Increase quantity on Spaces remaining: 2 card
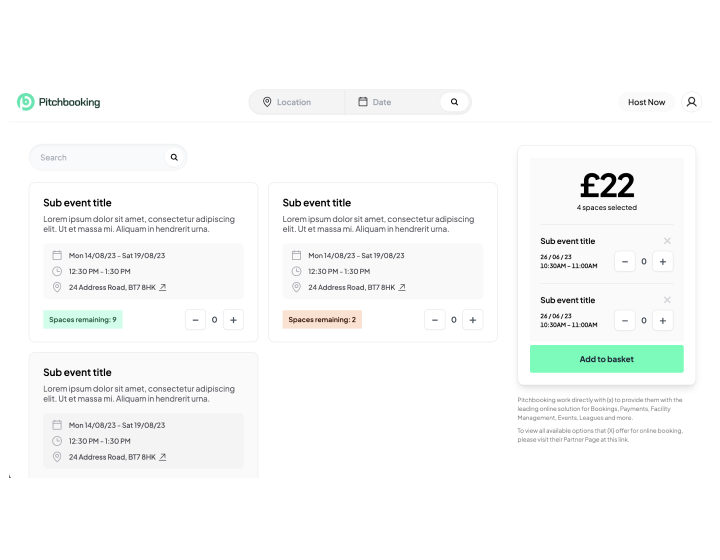This screenshot has height=560, width=720. [x=472, y=320]
